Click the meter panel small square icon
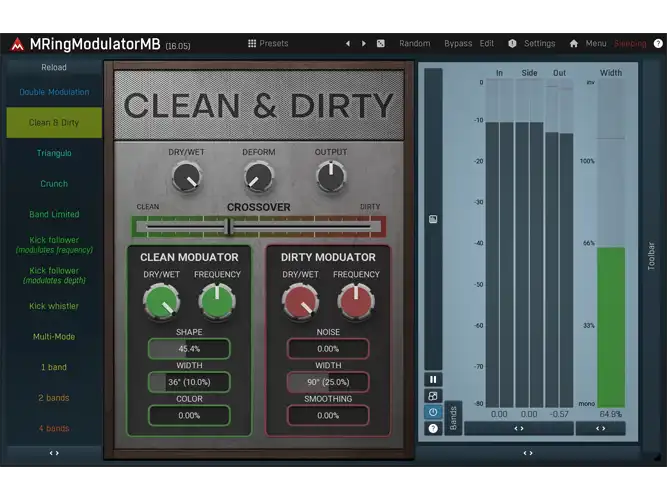The height and width of the screenshot is (500, 667). tap(433, 219)
